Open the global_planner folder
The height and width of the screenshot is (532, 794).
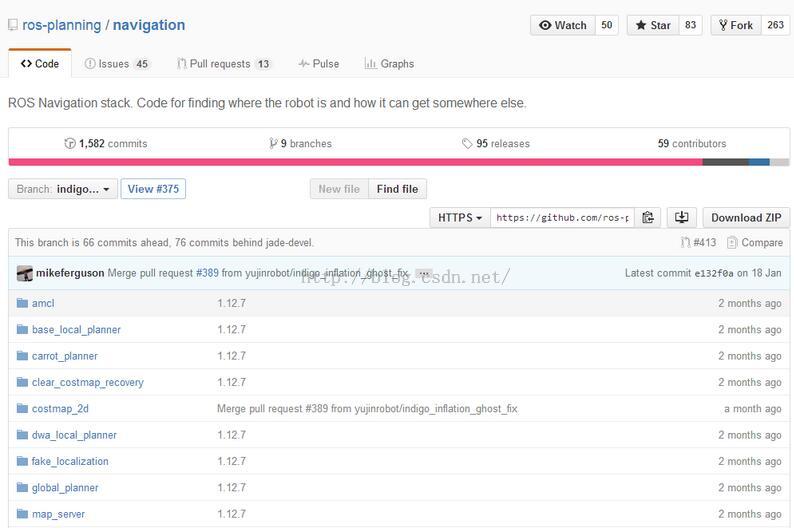pos(65,487)
